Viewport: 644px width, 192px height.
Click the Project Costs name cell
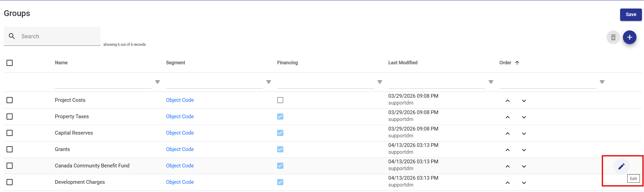(x=70, y=100)
